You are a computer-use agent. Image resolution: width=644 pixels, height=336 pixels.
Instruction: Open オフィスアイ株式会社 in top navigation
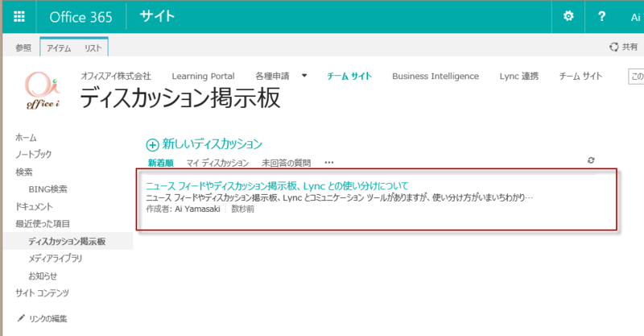116,76
